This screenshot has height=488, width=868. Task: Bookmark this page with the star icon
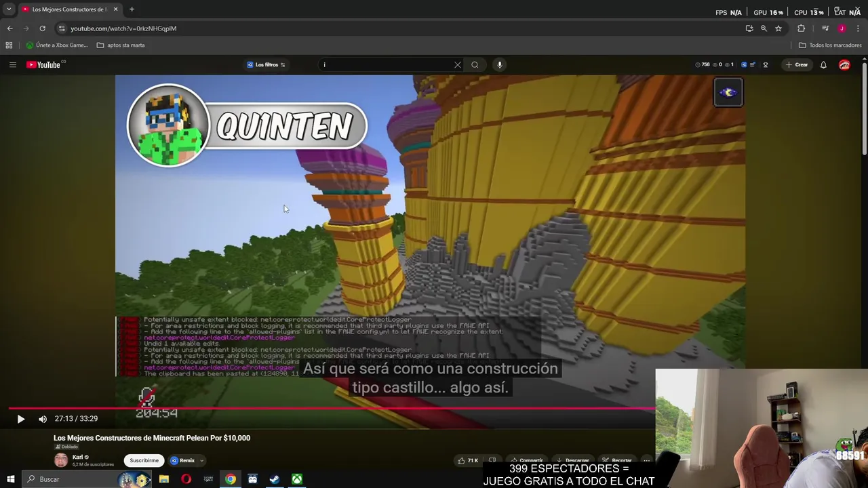click(x=778, y=28)
